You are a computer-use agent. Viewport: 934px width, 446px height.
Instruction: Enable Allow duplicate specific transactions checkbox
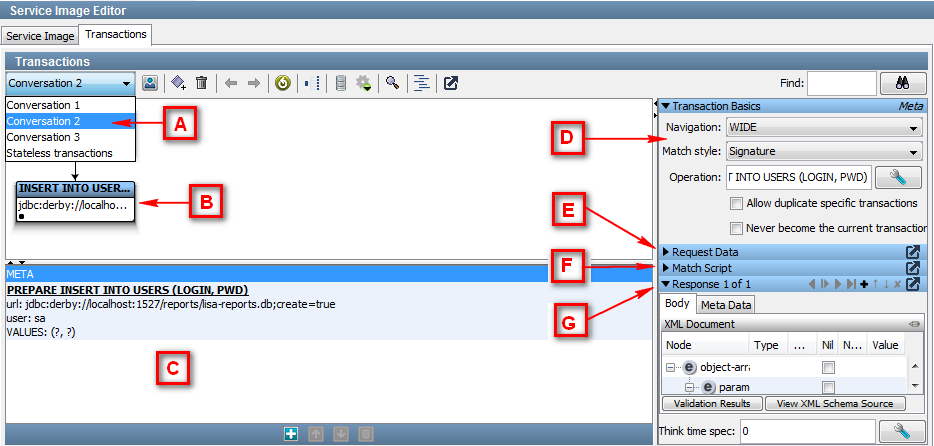click(x=736, y=204)
